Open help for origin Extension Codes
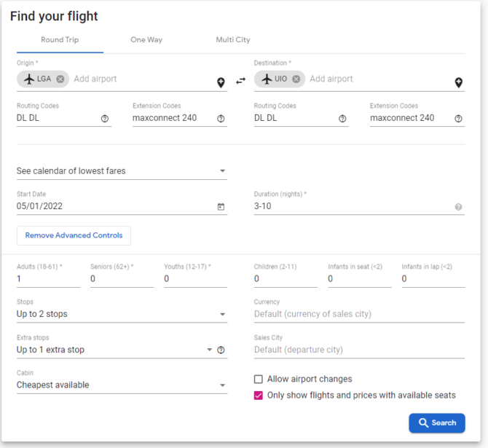The height and width of the screenshot is (448, 488). click(x=221, y=119)
